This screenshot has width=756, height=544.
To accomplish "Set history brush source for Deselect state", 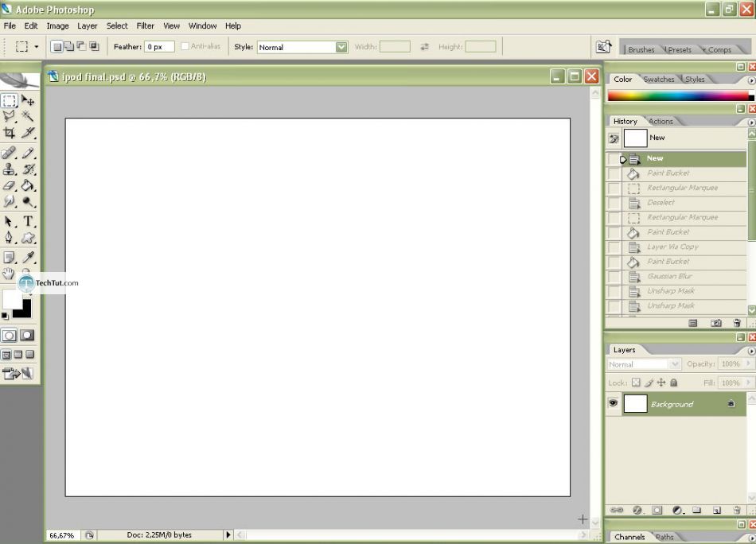I will tap(614, 203).
